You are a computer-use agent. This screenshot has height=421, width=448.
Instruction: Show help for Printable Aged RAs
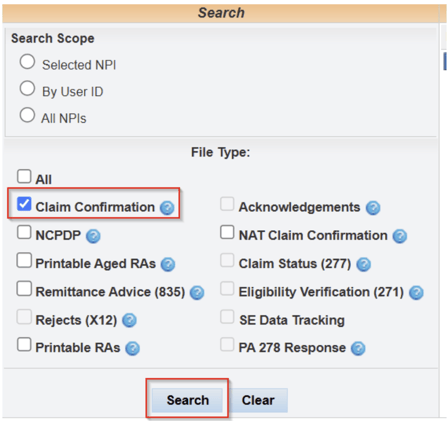pos(168,264)
